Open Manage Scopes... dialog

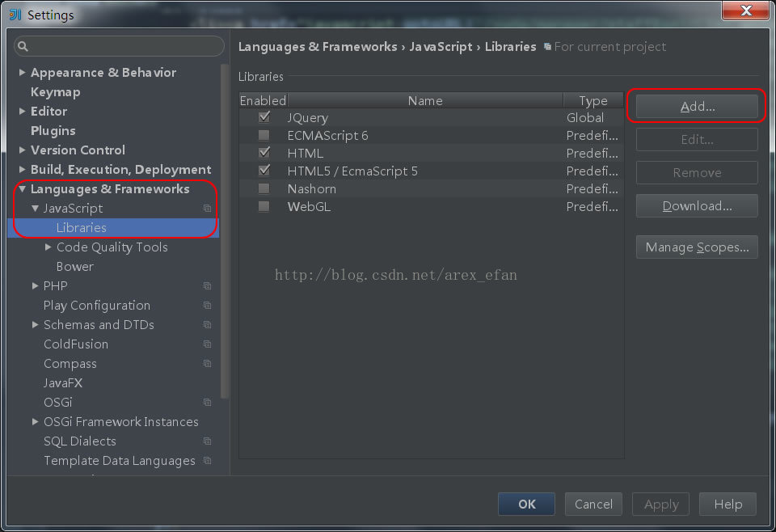697,247
